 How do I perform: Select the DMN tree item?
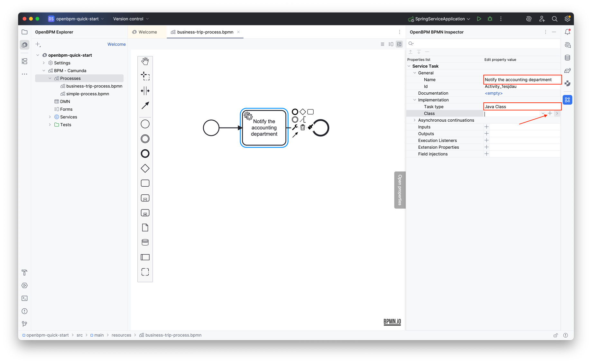point(65,101)
